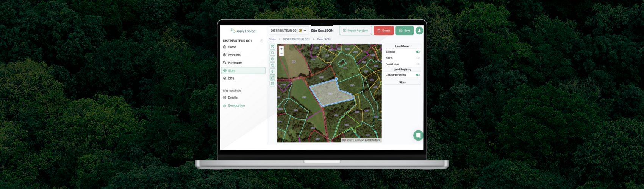Click the blue vertex handle on polygon

[336, 79]
